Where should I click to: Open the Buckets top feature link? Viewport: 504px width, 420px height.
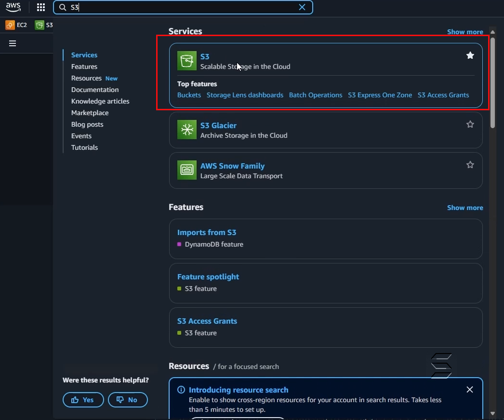pyautogui.click(x=189, y=95)
